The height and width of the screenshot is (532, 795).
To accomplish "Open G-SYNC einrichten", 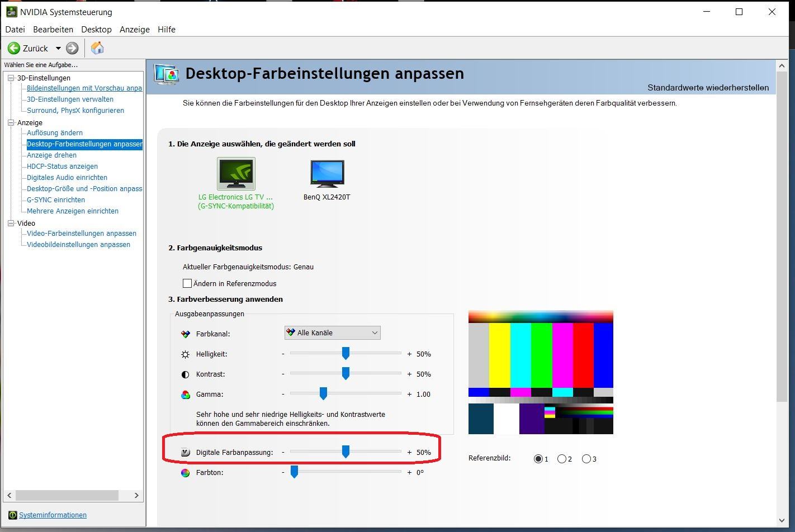I will 56,200.
